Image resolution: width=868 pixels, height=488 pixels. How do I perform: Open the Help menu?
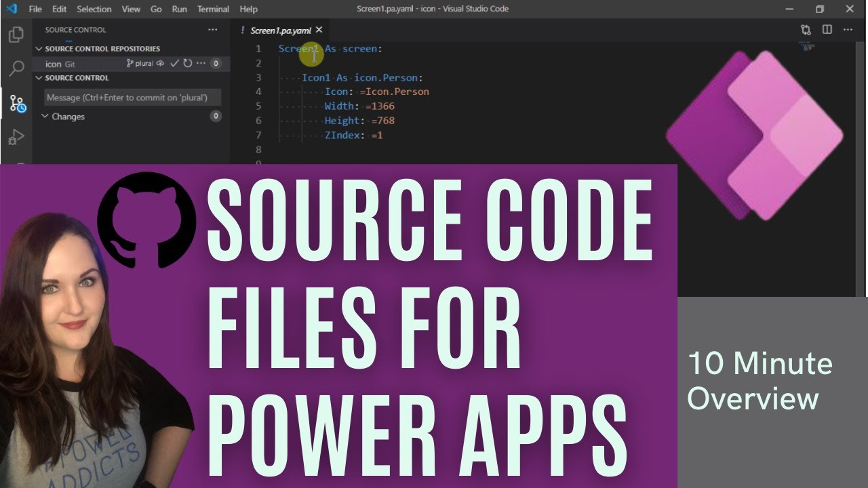click(x=249, y=9)
